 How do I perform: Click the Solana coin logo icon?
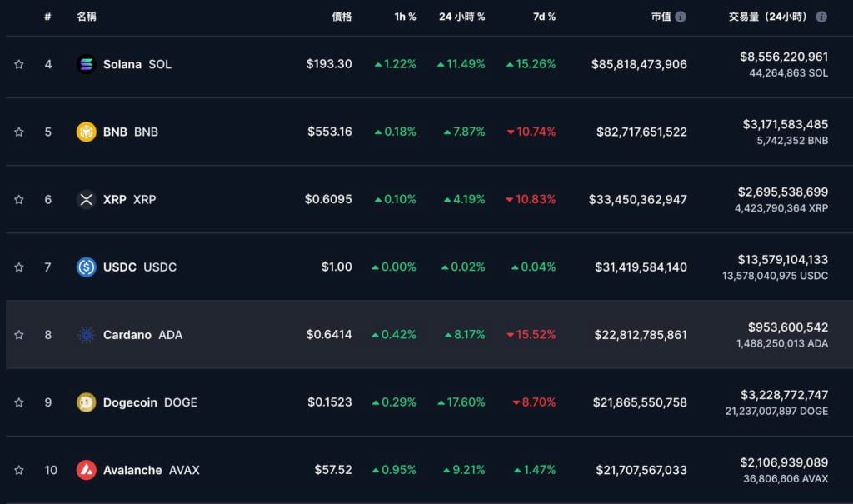[87, 64]
